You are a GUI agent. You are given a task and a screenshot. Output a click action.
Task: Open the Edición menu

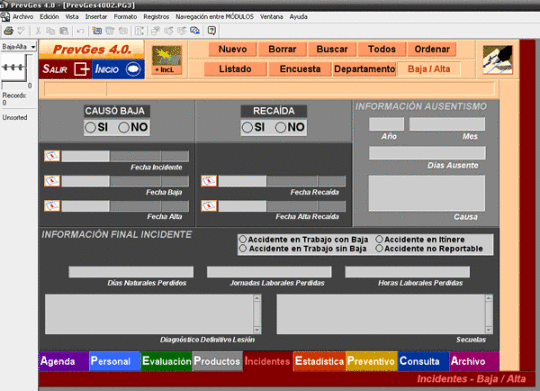click(49, 17)
